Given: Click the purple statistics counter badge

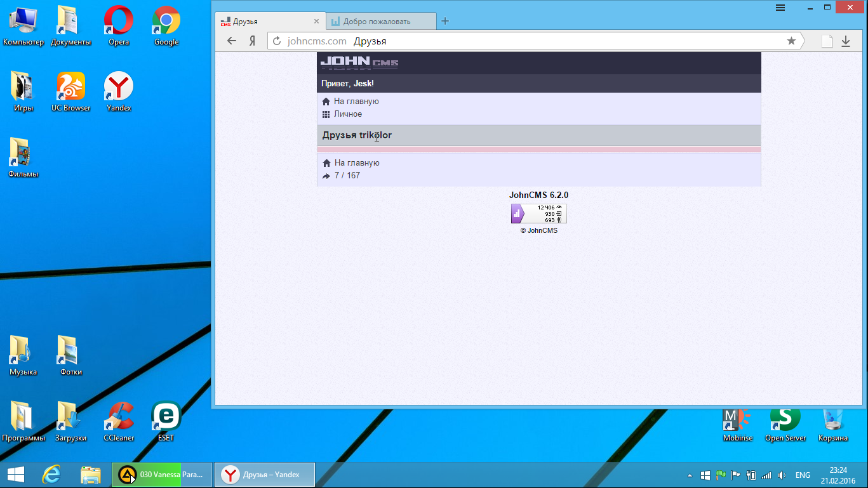Looking at the screenshot, I should (x=538, y=214).
